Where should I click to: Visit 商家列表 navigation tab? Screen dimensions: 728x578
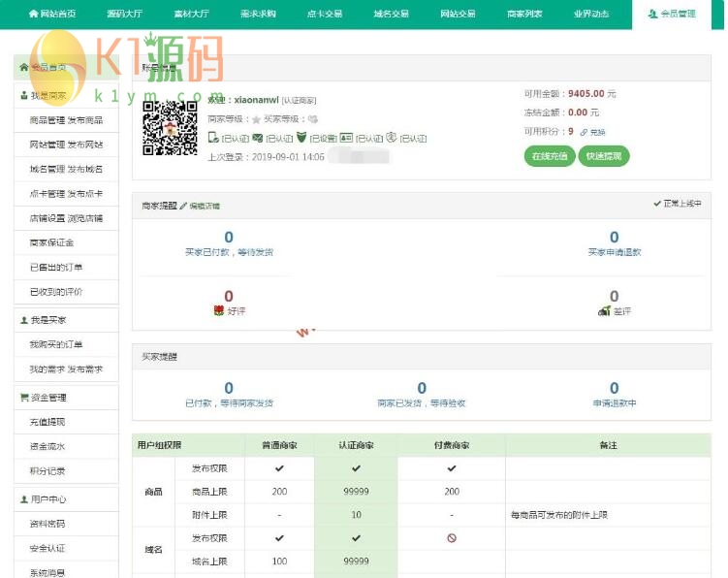pos(524,14)
